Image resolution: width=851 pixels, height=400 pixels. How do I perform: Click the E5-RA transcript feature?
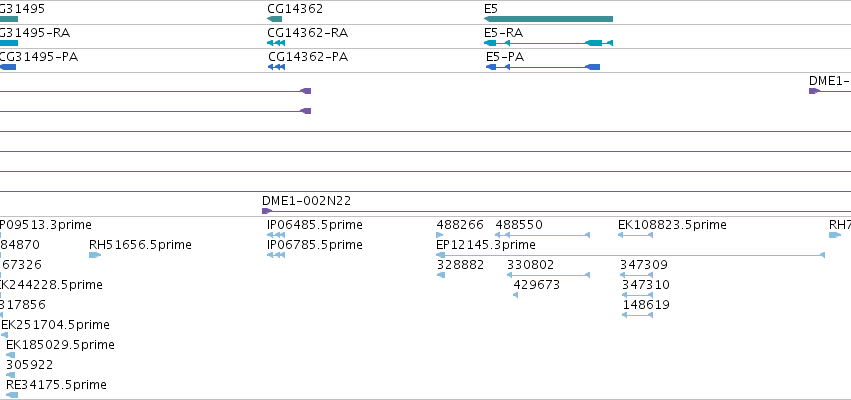[x=548, y=43]
